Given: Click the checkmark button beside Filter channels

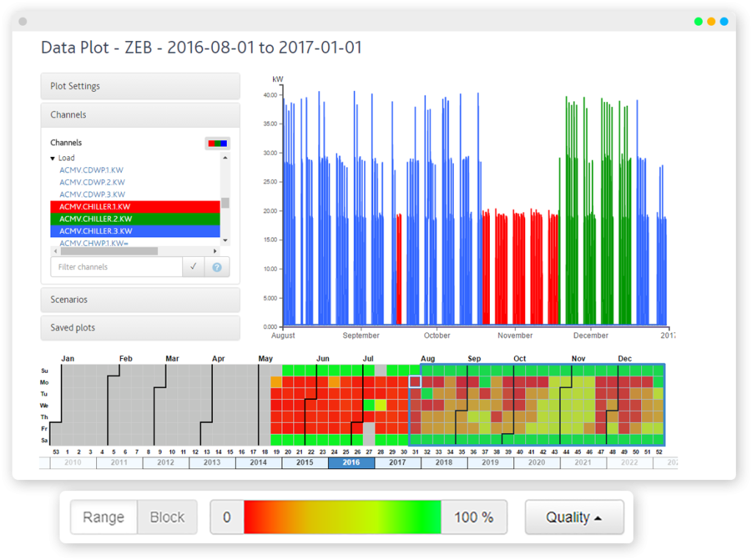Looking at the screenshot, I should point(193,267).
